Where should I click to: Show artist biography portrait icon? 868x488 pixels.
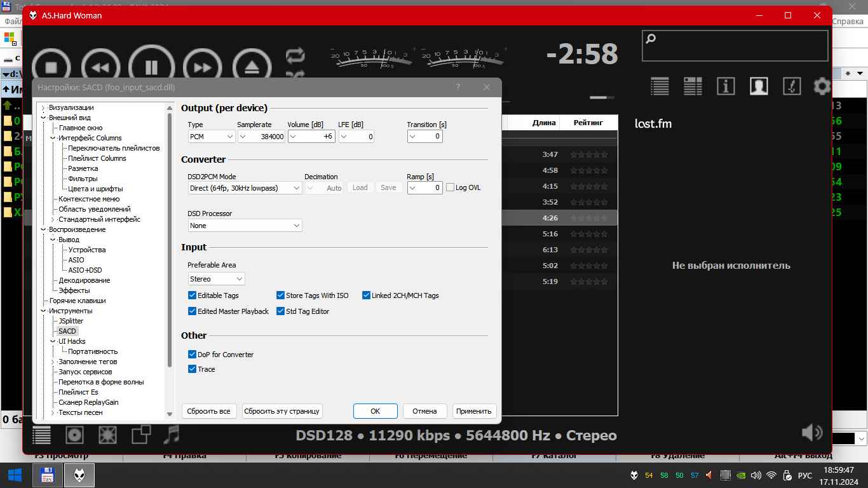coord(759,86)
